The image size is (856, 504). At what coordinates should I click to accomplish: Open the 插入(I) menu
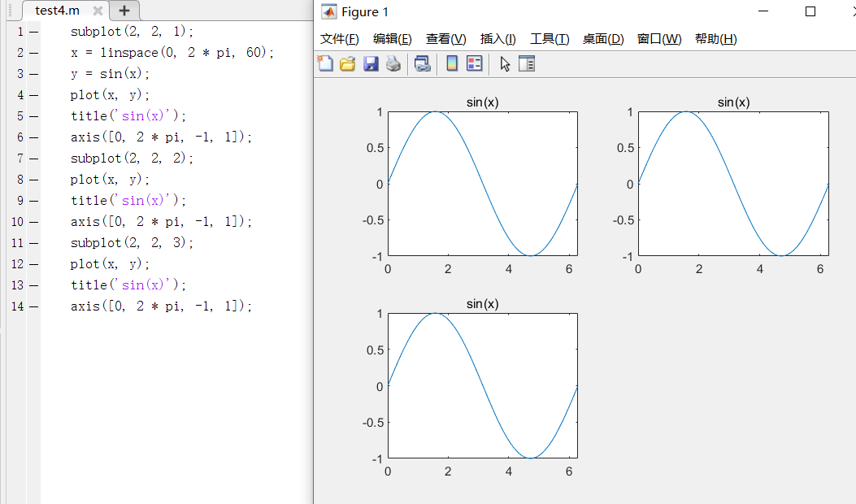click(x=498, y=39)
